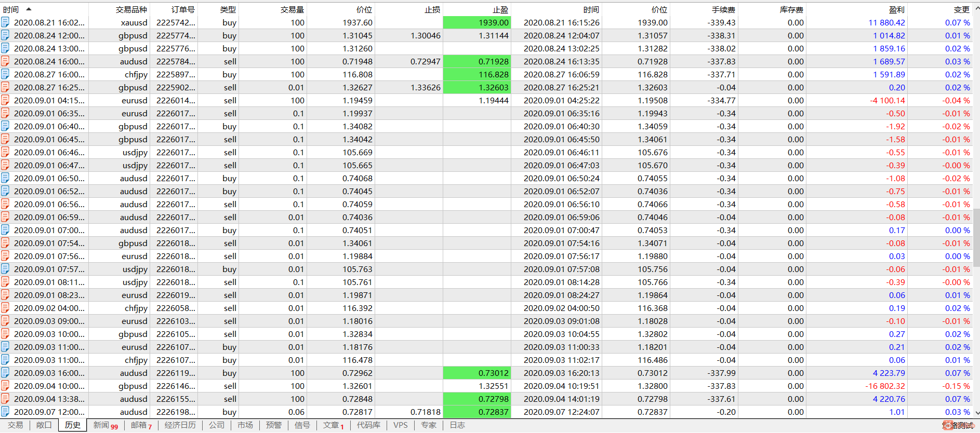Click the sell icon for usdjpy at 2020.09.01 06:46
This screenshot has height=433, width=980.
tap(5, 152)
